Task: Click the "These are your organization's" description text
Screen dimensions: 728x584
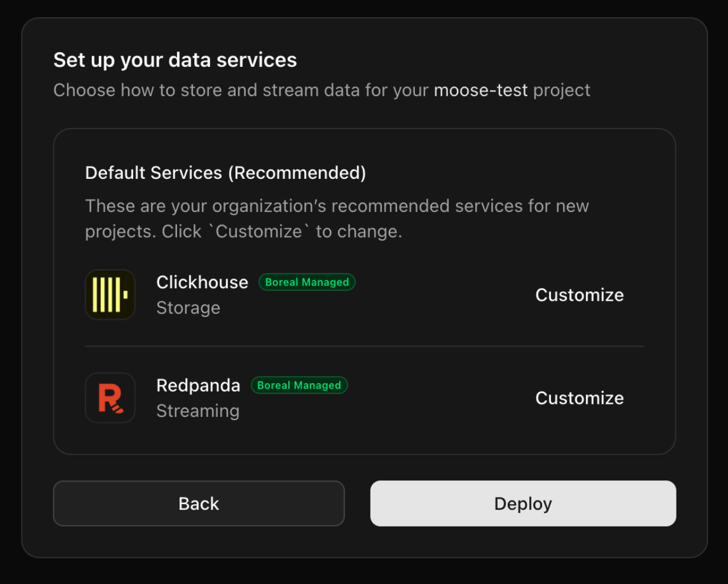Action: [x=337, y=206]
